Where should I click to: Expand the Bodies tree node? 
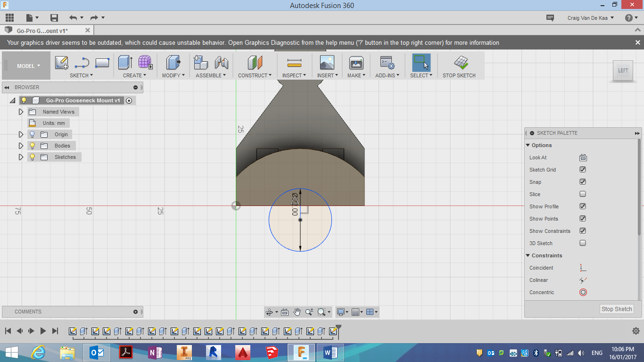pyautogui.click(x=21, y=146)
